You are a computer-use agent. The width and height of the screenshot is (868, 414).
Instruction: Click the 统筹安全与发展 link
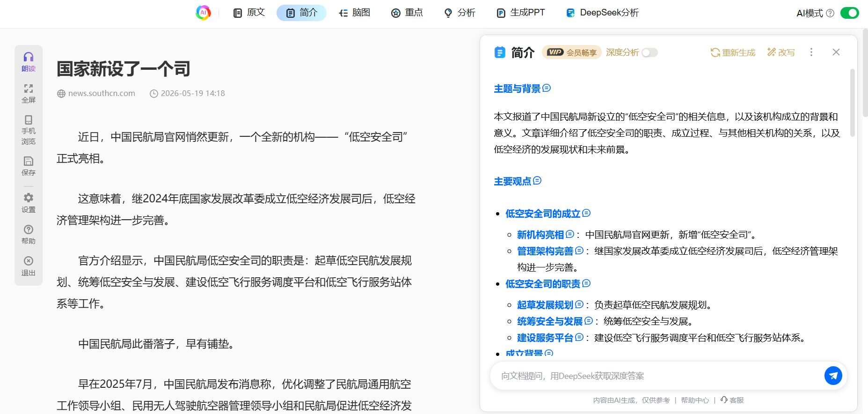[x=550, y=321]
